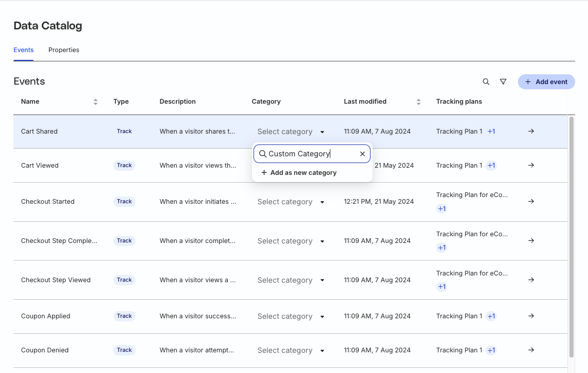588x373 pixels.
Task: Click the Checkout Step Viewed event name
Action: pyautogui.click(x=56, y=280)
